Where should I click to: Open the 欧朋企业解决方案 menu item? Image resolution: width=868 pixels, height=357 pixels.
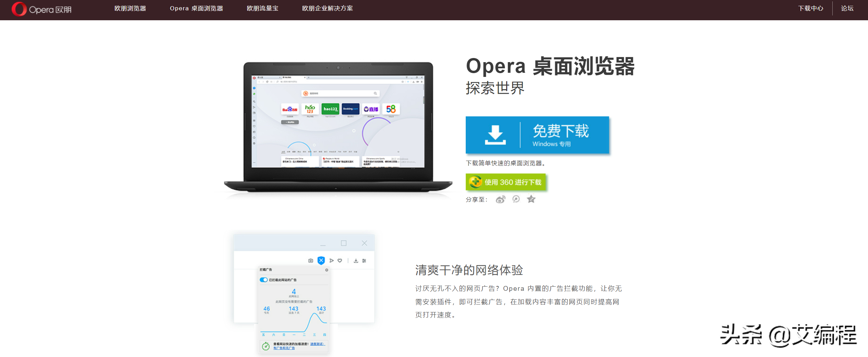click(x=328, y=8)
